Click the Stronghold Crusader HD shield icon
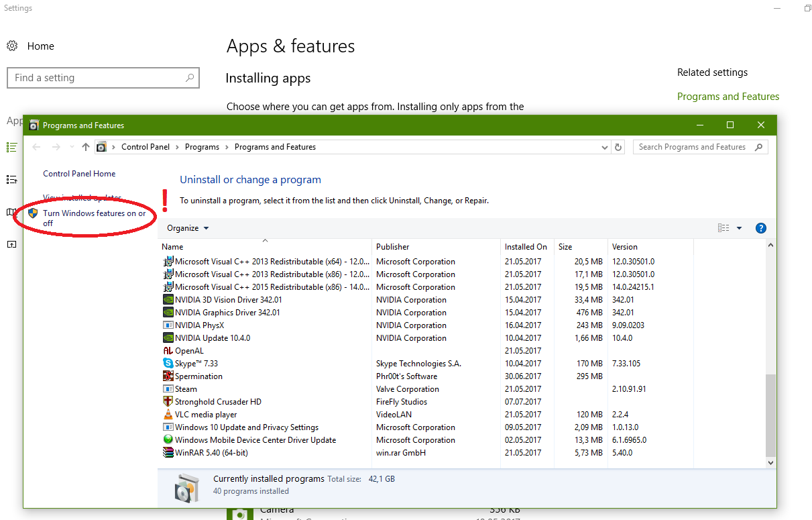Viewport: 812px width, 520px height. coord(168,402)
